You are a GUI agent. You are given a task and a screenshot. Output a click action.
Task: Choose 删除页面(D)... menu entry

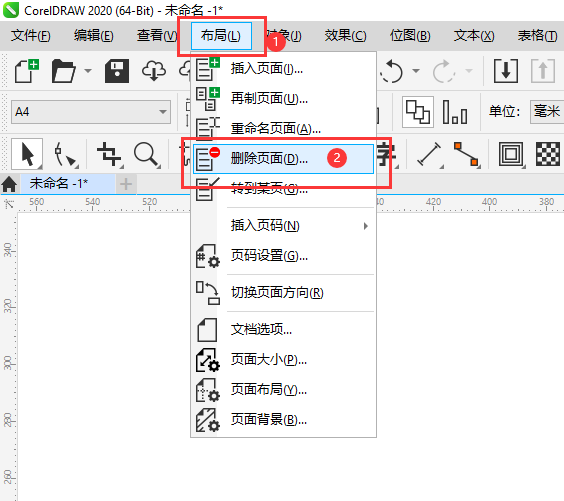(283, 159)
